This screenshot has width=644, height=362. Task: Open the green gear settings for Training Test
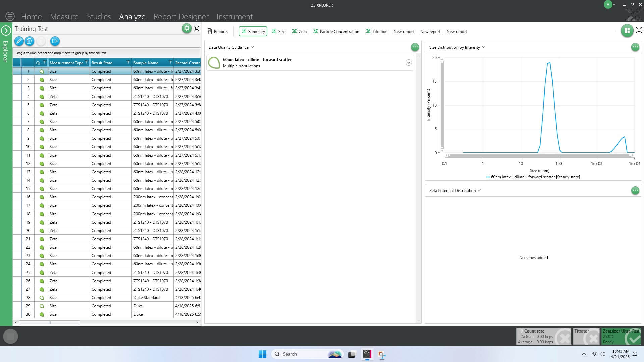(x=187, y=28)
